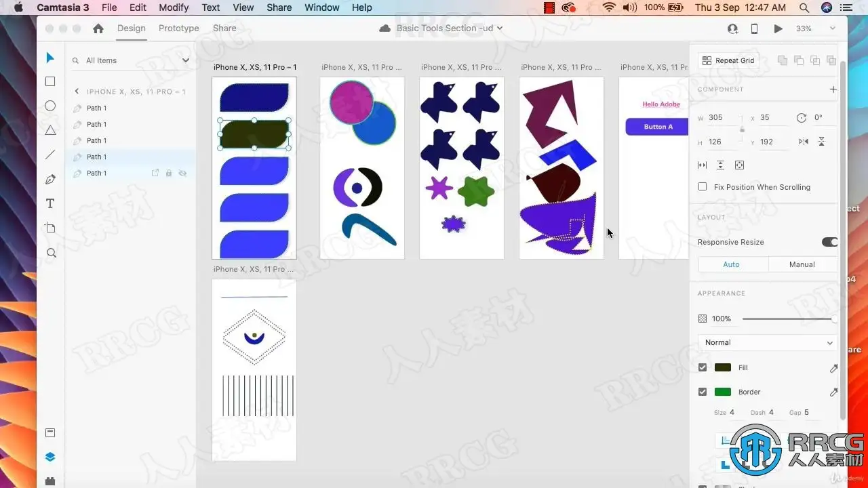Open the macOS Notification Center icon

pyautogui.click(x=848, y=7)
